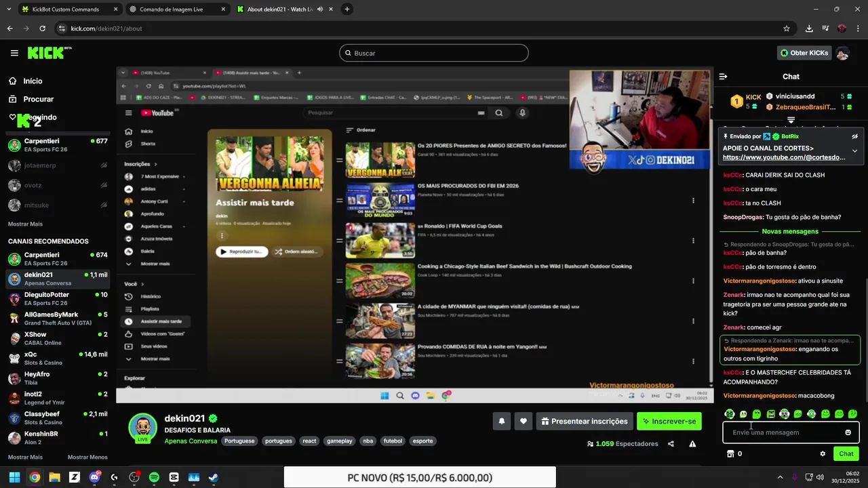The height and width of the screenshot is (488, 868).
Task: Open Windows Start menu
Action: click(x=14, y=477)
